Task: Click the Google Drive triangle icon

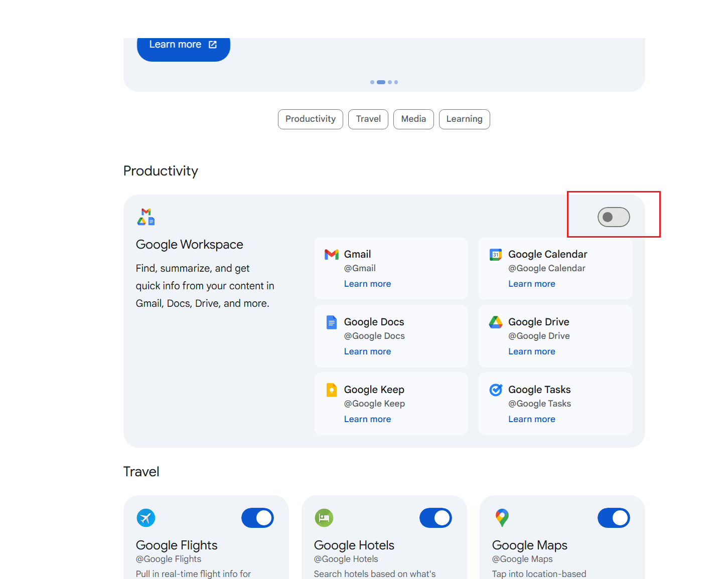Action: point(496,322)
